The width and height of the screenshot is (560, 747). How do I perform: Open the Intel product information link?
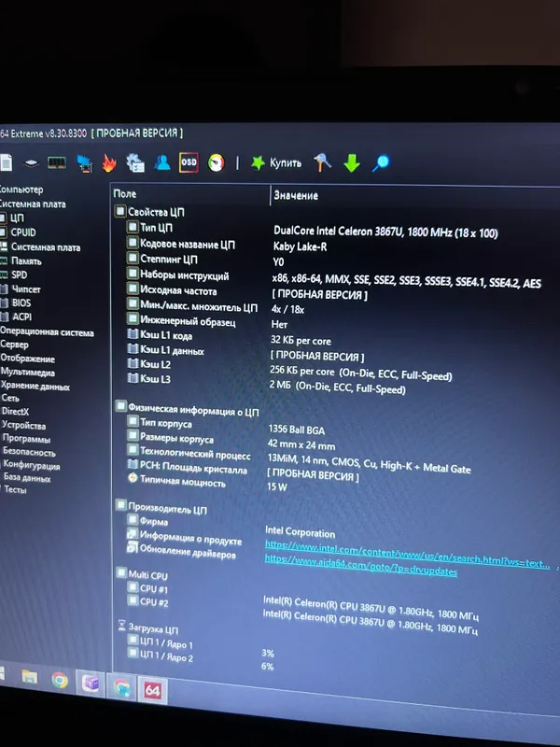click(408, 555)
